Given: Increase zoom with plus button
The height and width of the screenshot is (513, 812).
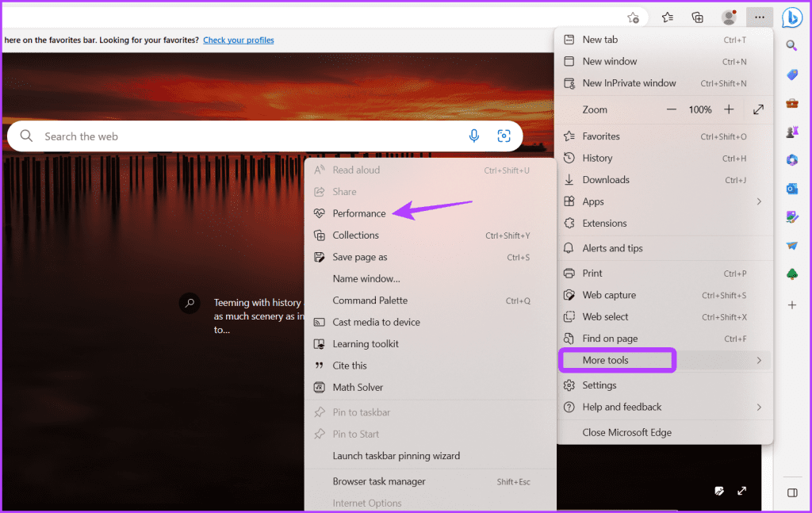Looking at the screenshot, I should (x=729, y=109).
